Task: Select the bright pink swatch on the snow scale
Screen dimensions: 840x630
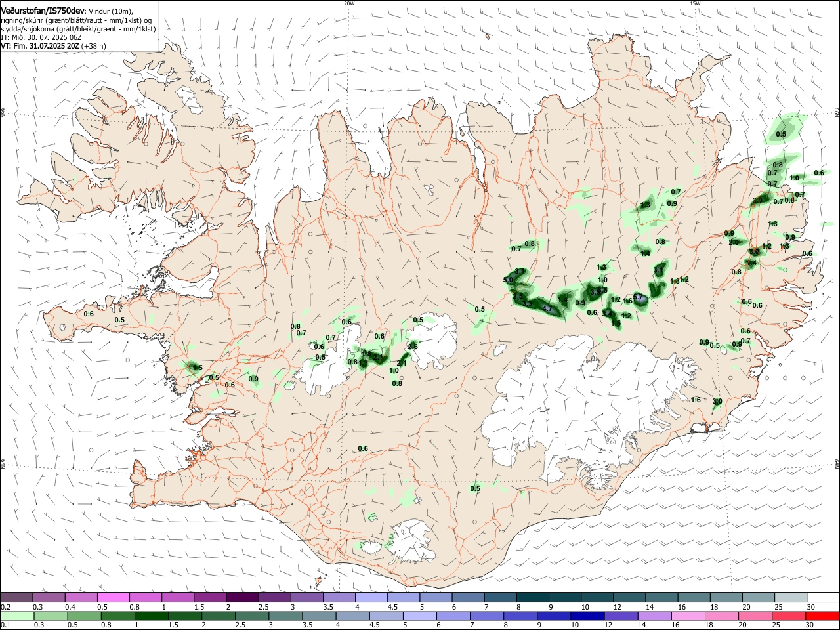Action: tap(113, 597)
